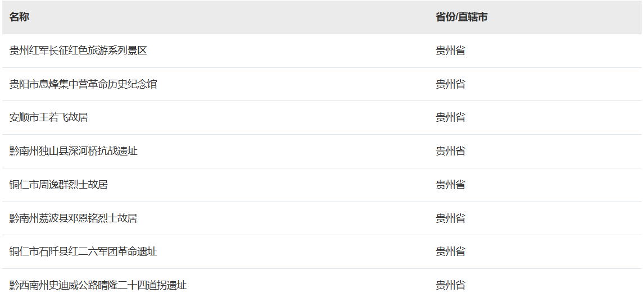The width and height of the screenshot is (644, 302).
Task: Click 铜仁市周逸群烈士故居 name cell
Action: [x=58, y=185]
